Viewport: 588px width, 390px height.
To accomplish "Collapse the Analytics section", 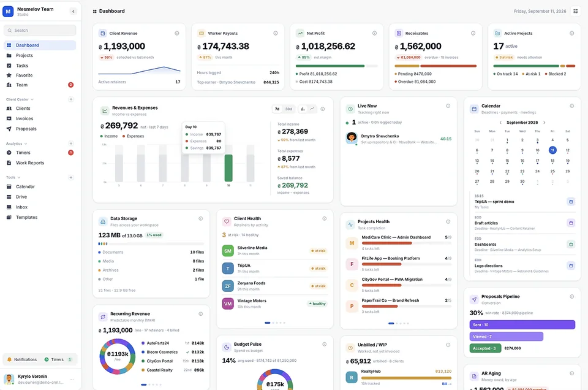I will click(17, 143).
